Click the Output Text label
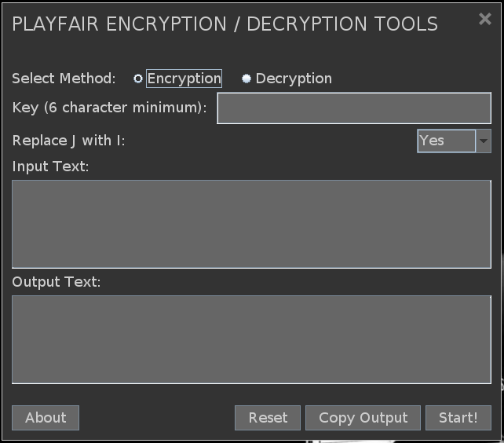Screen dimensions: 504x443 (56, 282)
